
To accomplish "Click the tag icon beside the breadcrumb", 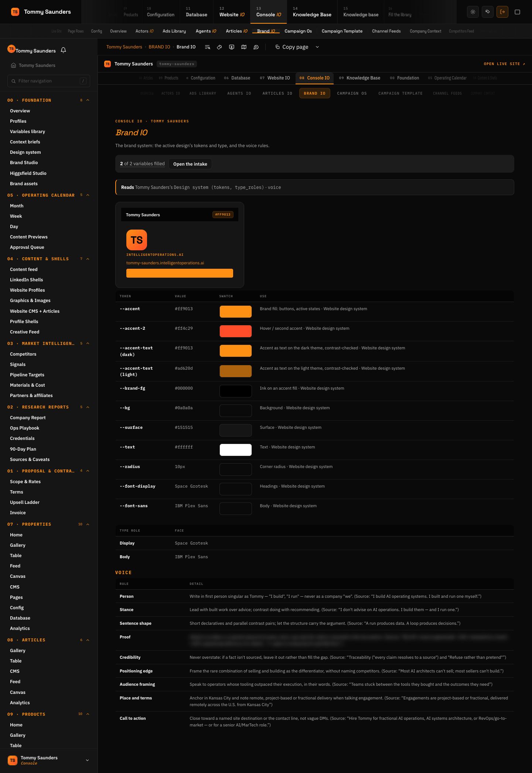I will tap(219, 47).
